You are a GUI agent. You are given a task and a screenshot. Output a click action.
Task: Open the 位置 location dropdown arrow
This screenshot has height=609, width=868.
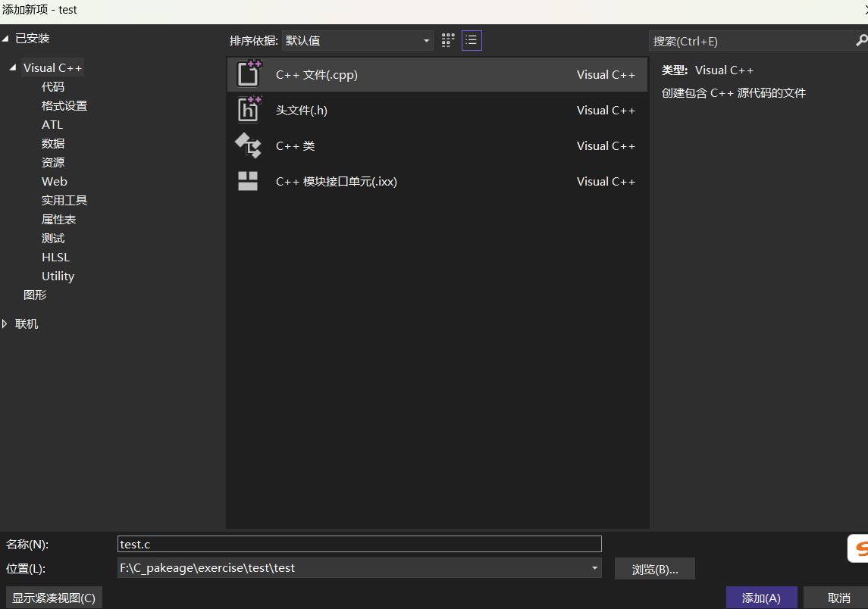coord(594,568)
